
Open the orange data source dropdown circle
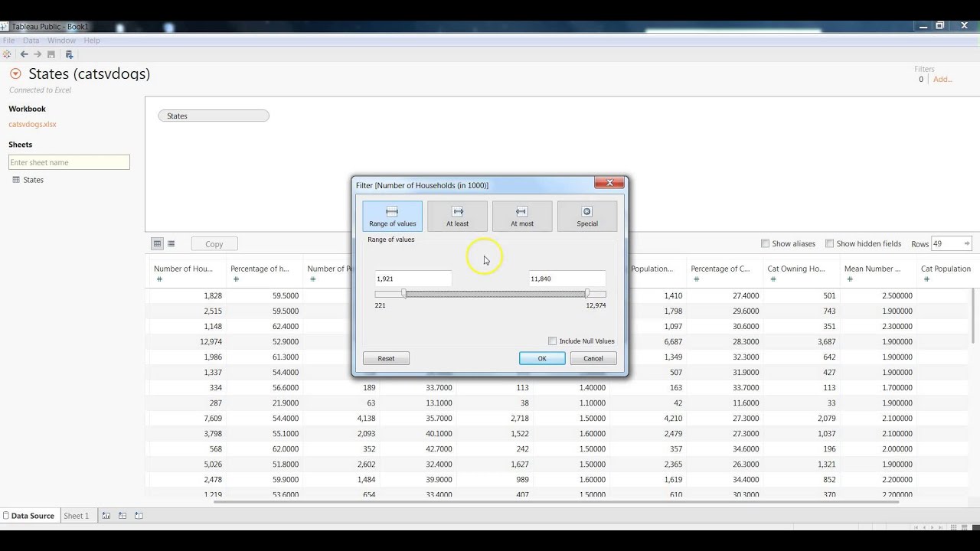pos(15,73)
